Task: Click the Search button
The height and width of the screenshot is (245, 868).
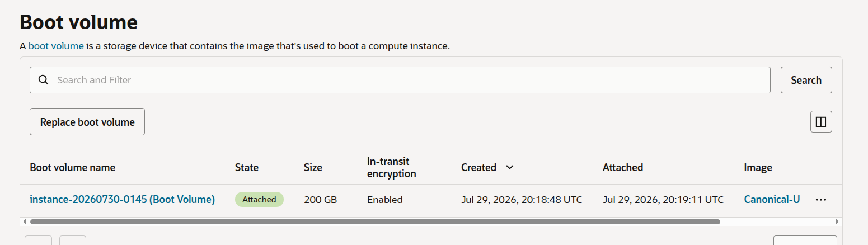Action: click(x=806, y=80)
